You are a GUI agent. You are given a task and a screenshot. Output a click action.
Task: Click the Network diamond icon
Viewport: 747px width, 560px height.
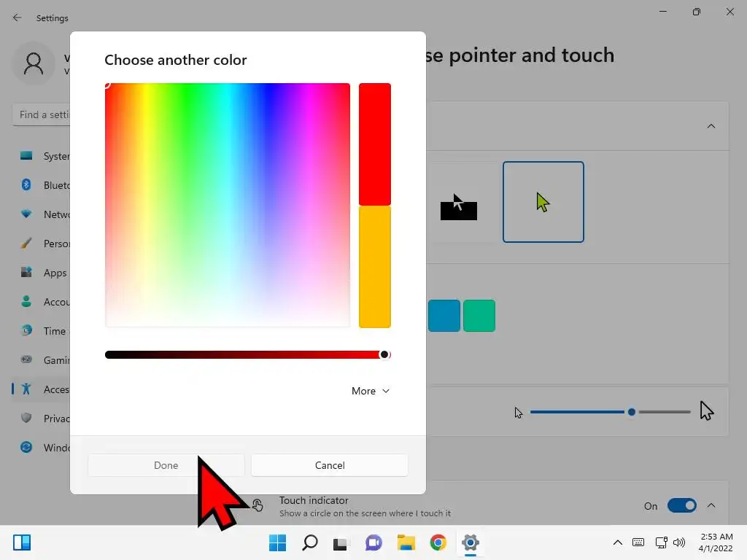point(26,214)
